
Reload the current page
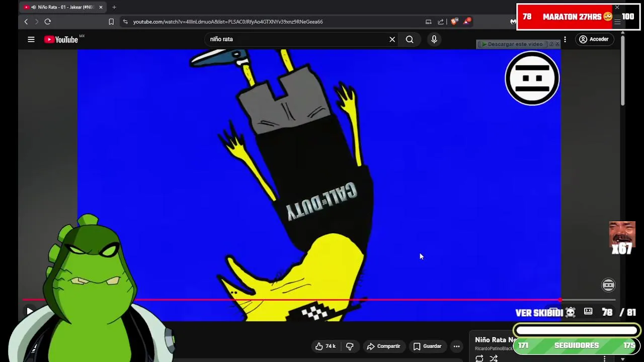click(x=48, y=22)
